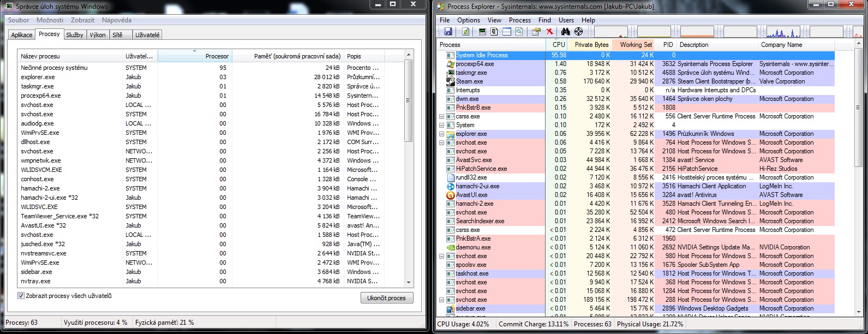Toggle Zobrazit procesy všech uživatelů checkbox
The width and height of the screenshot is (868, 334).
(21, 296)
